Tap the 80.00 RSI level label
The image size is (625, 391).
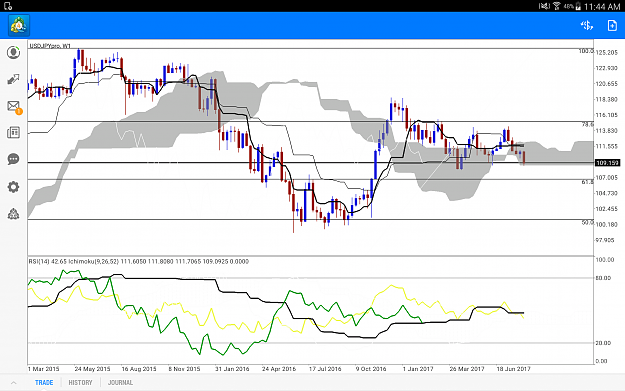point(603,278)
